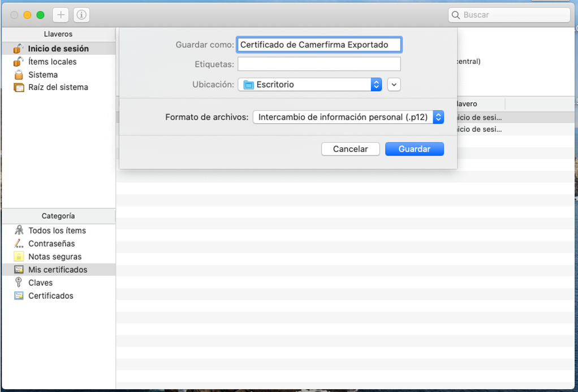Click the Todos los ítems keys icon
Screen dimensions: 578x392
pyautogui.click(x=19, y=230)
